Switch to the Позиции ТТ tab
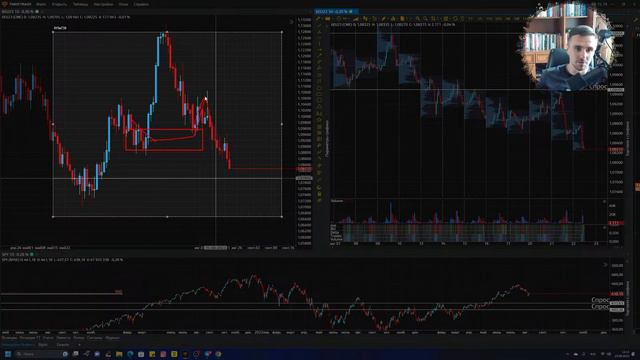The image size is (640, 360). [x=30, y=338]
